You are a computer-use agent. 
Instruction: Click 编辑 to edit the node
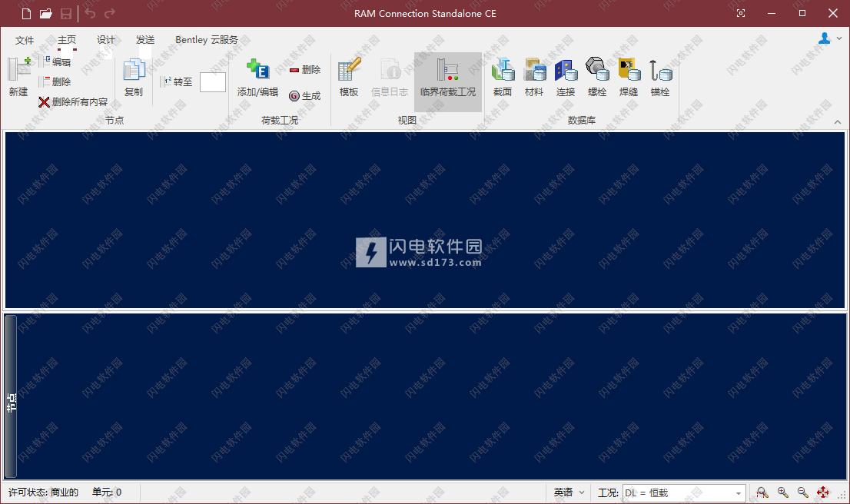[x=56, y=61]
